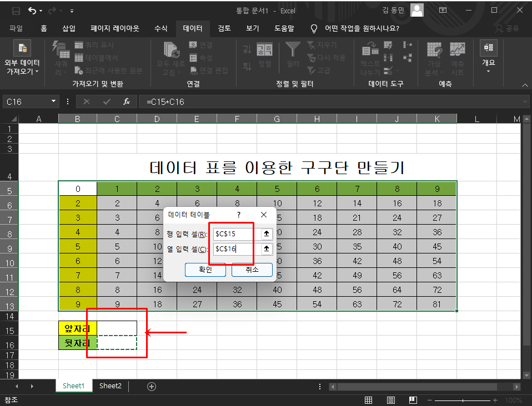The image size is (532, 406).
Task: Click the user account avatar icon
Action: (x=417, y=10)
